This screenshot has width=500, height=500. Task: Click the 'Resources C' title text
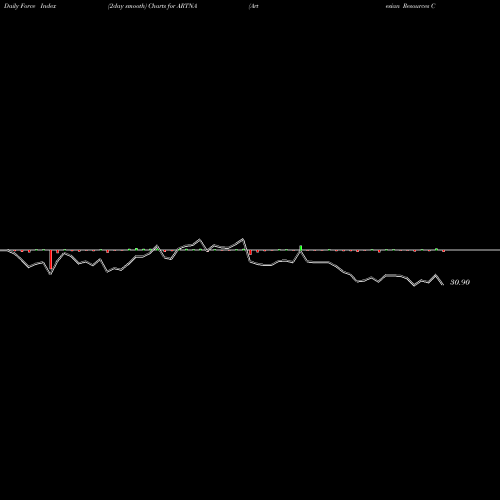pyautogui.click(x=419, y=6)
